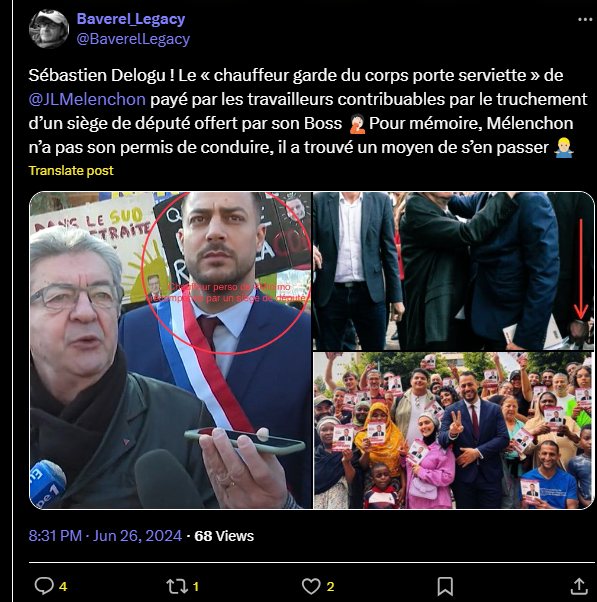597x602 pixels.
Task: Click the 8:31 PM Jun 26, 2024 timestamp
Action: click(105, 536)
